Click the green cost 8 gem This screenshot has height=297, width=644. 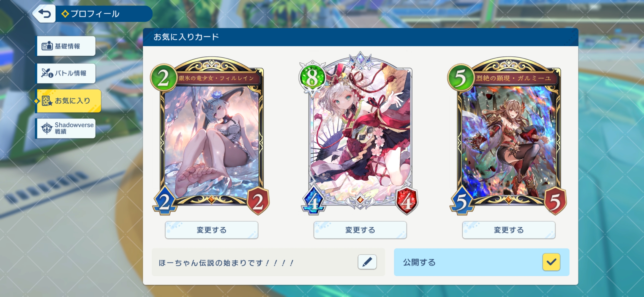(312, 78)
